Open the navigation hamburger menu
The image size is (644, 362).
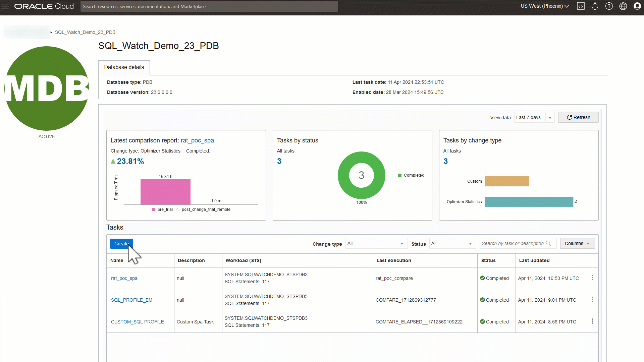pos(5,6)
